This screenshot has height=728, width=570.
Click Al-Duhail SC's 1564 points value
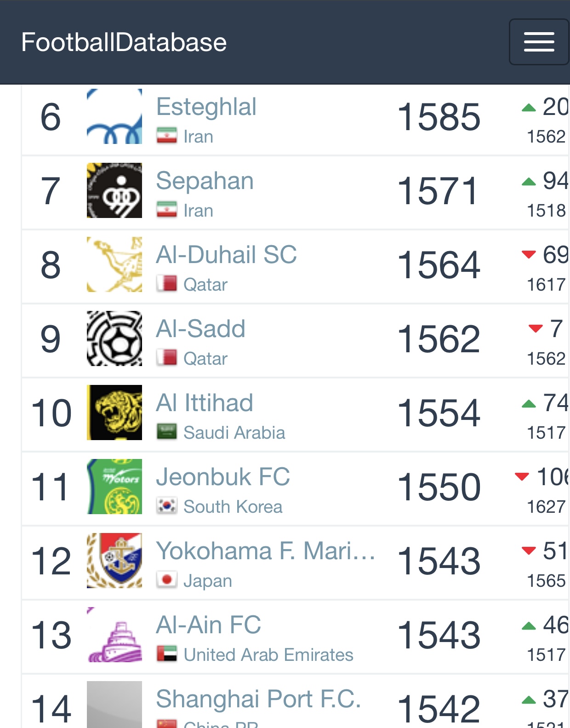click(x=439, y=265)
